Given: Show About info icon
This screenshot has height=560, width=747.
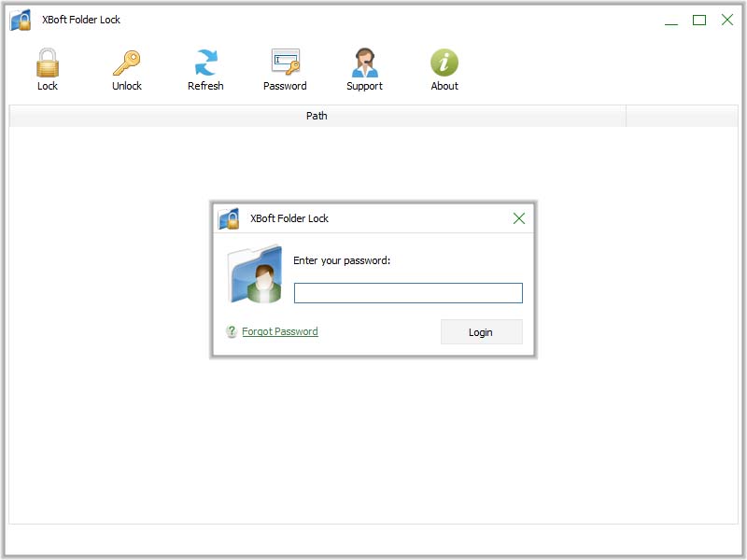Looking at the screenshot, I should (x=444, y=63).
